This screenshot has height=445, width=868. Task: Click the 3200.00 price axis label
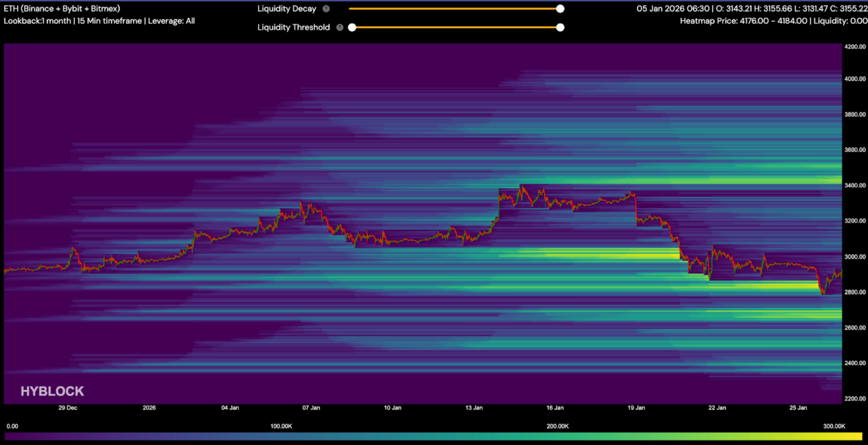coord(855,221)
